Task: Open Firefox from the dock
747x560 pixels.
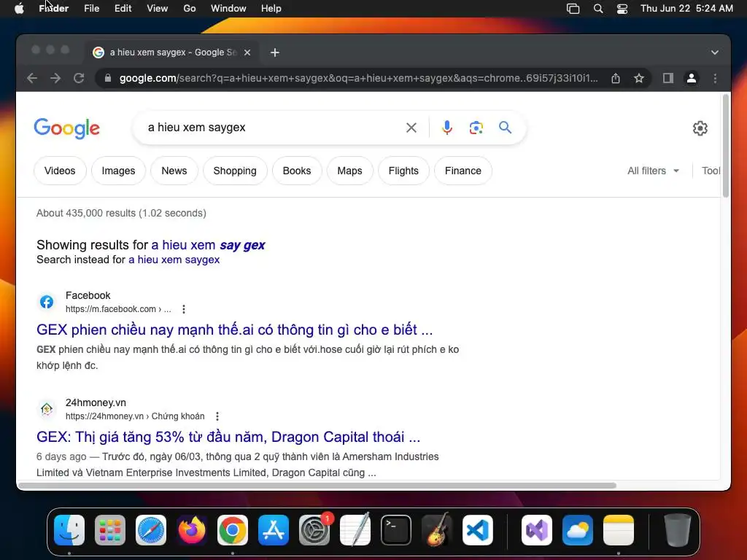Action: point(192,530)
